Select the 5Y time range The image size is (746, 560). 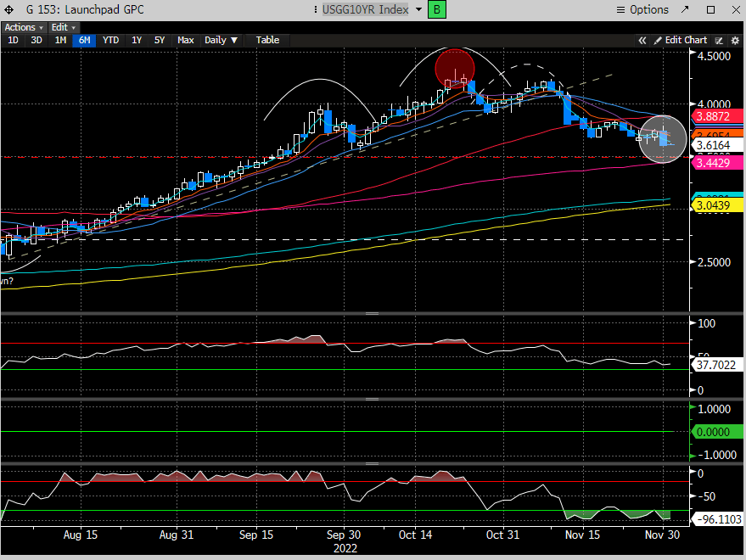click(160, 40)
